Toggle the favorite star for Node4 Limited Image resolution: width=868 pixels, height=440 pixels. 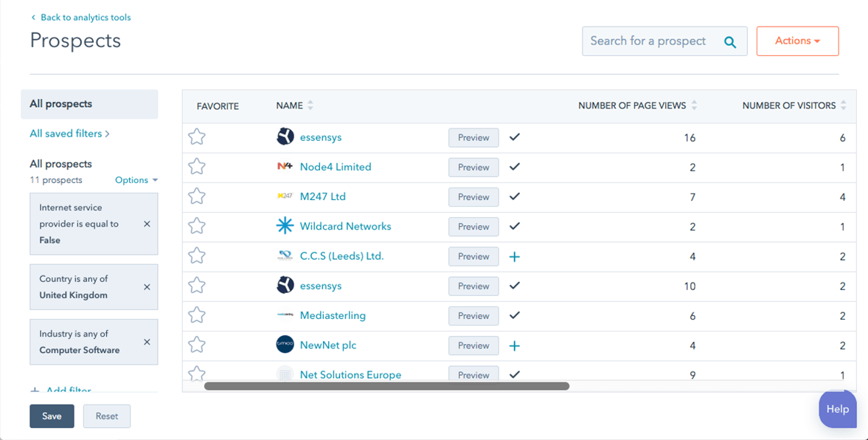pos(197,167)
